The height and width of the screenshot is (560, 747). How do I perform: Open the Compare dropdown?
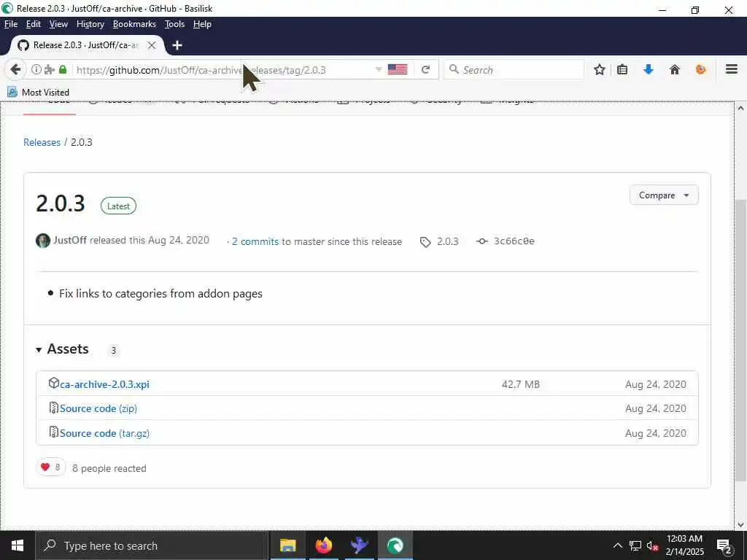(664, 195)
